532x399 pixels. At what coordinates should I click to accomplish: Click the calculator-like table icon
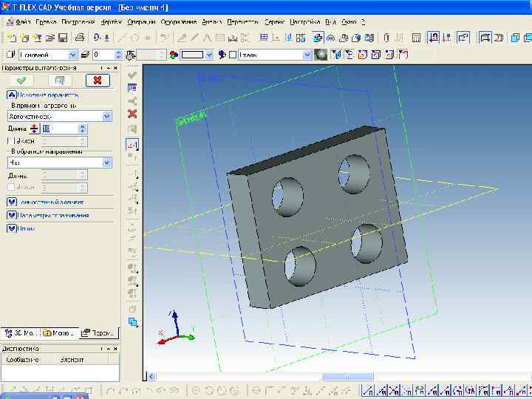pyautogui.click(x=416, y=38)
